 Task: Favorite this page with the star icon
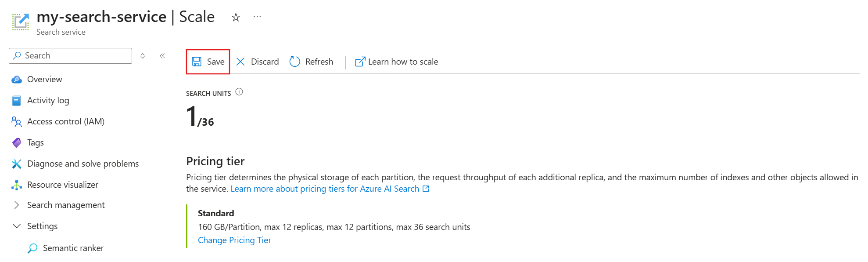point(236,17)
